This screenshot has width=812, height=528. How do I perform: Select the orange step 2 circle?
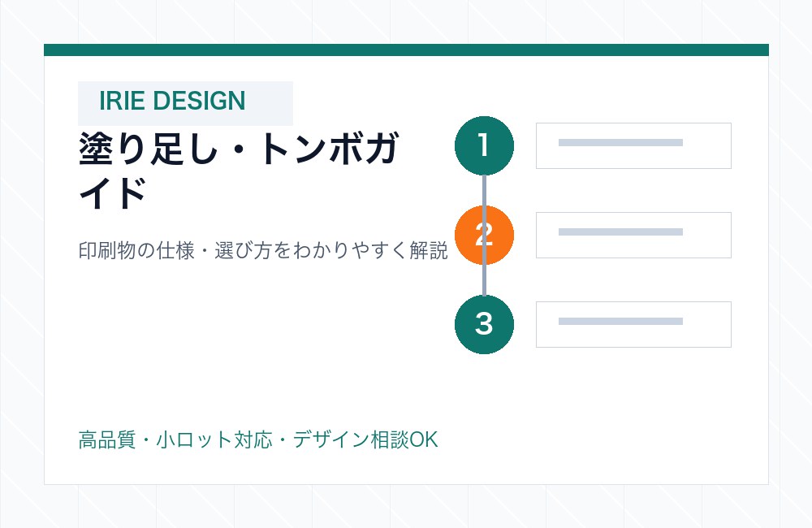pyautogui.click(x=484, y=235)
